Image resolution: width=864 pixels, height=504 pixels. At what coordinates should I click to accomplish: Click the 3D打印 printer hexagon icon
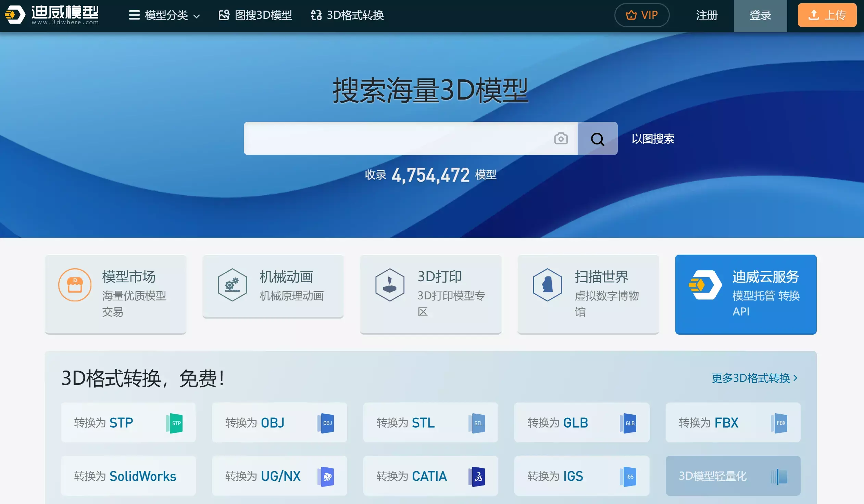[x=390, y=285]
